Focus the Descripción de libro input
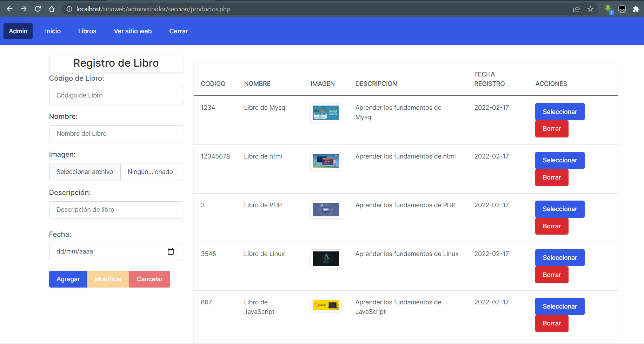This screenshot has width=644, height=344. click(x=116, y=210)
